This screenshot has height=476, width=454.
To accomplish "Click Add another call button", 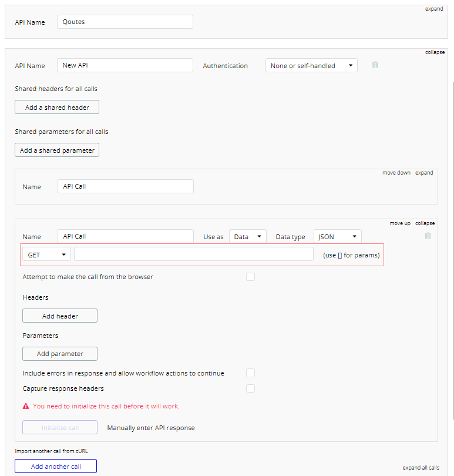I will 56,466.
